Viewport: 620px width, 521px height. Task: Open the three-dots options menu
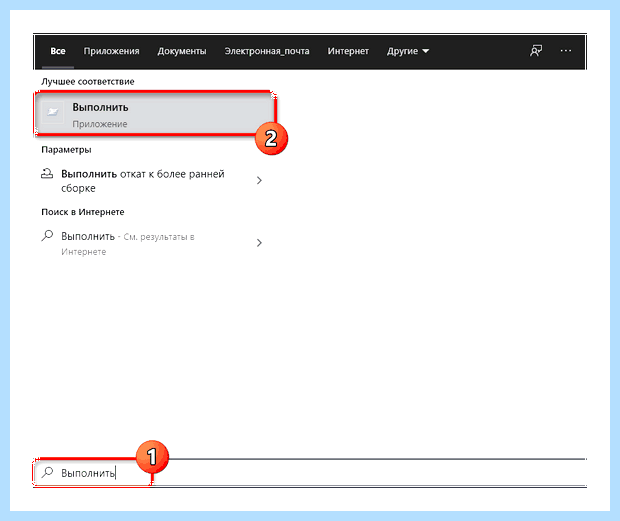[x=565, y=51]
